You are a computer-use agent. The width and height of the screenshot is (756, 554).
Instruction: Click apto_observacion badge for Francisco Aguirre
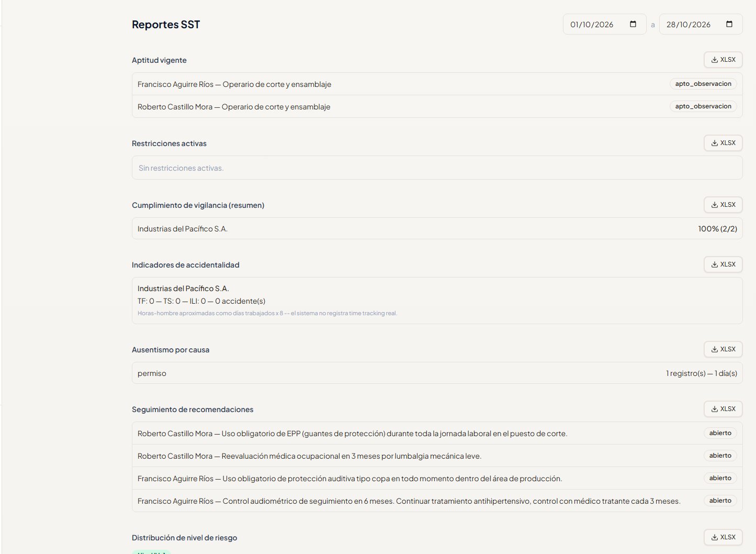tap(703, 84)
